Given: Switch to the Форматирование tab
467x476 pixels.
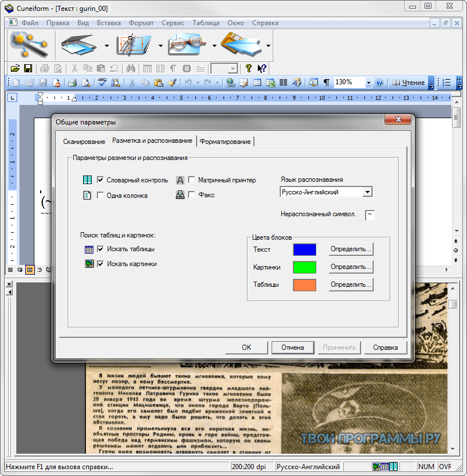Looking at the screenshot, I should click(x=225, y=142).
